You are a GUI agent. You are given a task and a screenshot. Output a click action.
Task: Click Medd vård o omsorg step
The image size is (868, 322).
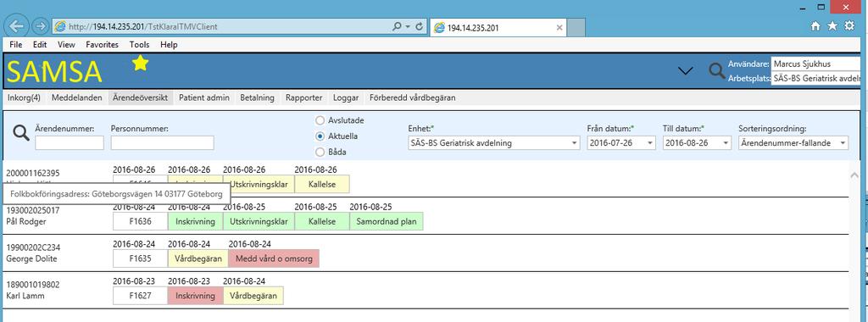pyautogui.click(x=274, y=258)
